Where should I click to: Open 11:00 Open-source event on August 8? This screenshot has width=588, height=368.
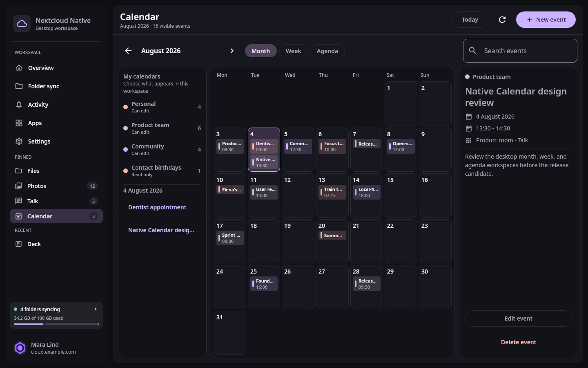(401, 147)
